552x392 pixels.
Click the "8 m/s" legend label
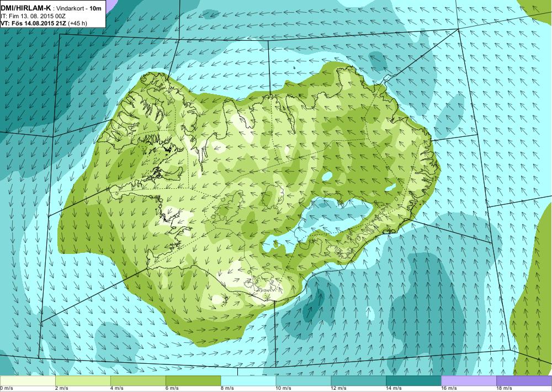(x=227, y=389)
